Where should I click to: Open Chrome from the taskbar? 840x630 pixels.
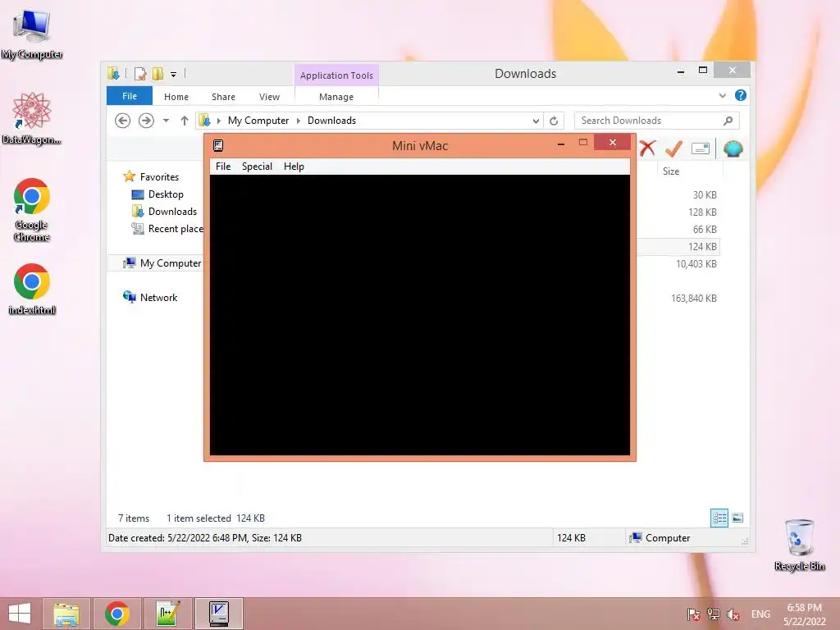117,614
